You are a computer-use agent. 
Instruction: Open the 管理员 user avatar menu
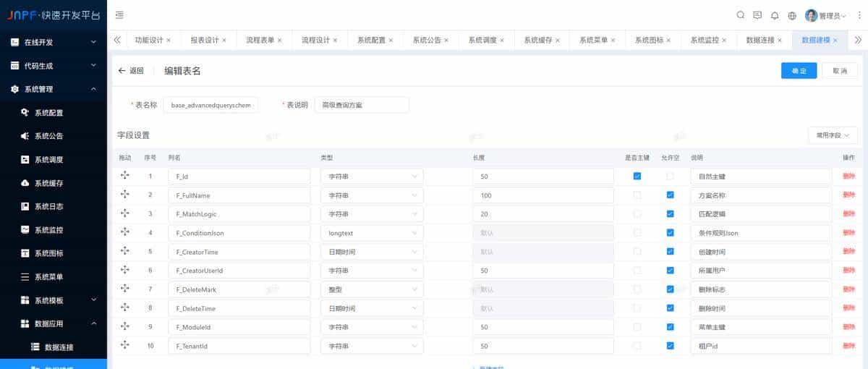[x=825, y=15]
